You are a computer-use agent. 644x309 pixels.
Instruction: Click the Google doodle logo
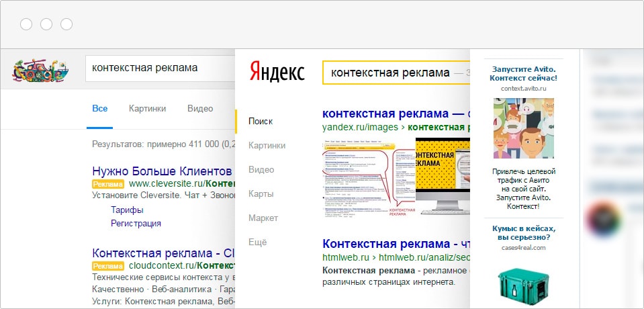click(40, 71)
